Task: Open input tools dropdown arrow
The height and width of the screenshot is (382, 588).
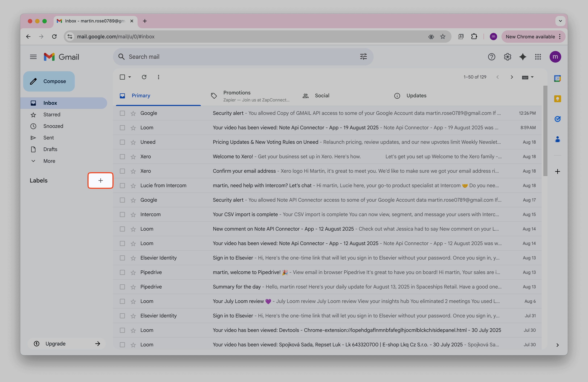Action: point(532,77)
